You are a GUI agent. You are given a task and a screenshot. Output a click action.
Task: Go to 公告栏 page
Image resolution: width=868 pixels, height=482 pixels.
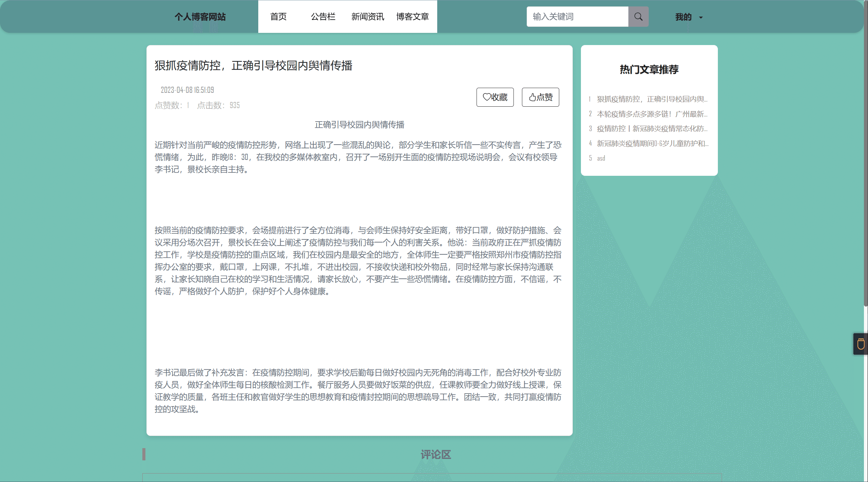click(x=323, y=17)
